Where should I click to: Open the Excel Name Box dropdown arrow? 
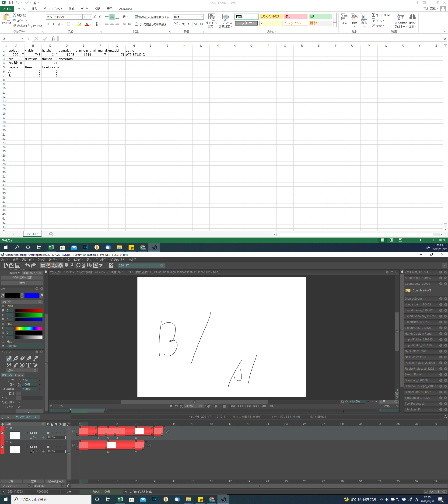(22, 39)
